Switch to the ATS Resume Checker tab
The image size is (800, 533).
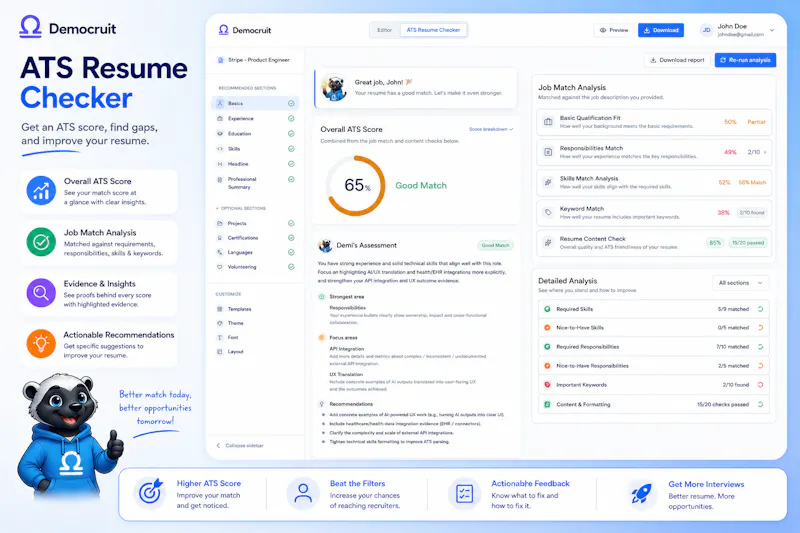pos(433,30)
